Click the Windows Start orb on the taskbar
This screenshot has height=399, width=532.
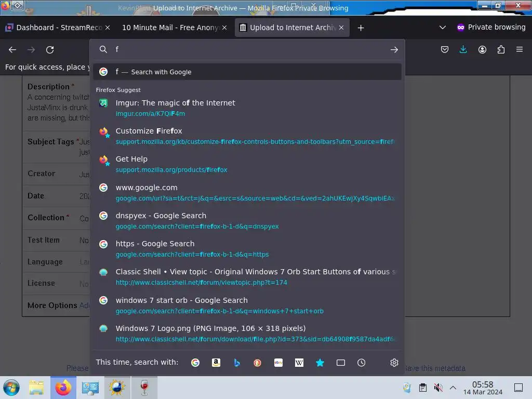[x=11, y=388]
